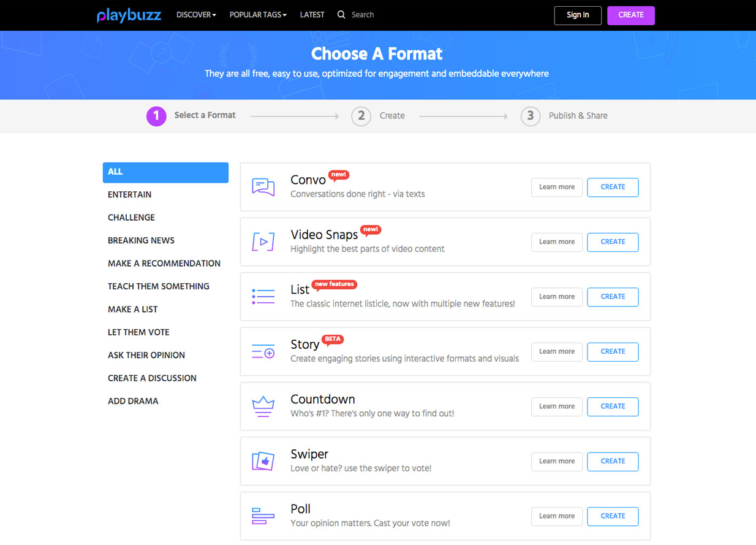Click the Video Snaps title

tap(324, 235)
